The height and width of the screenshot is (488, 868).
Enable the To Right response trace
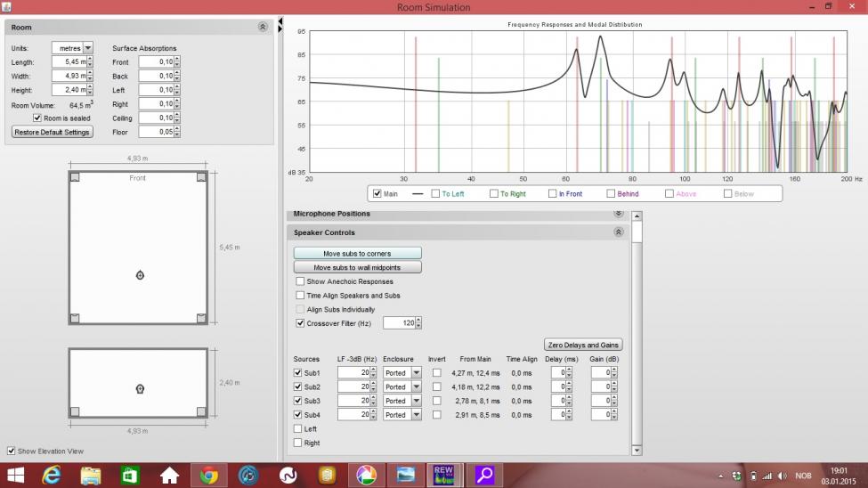pos(494,193)
